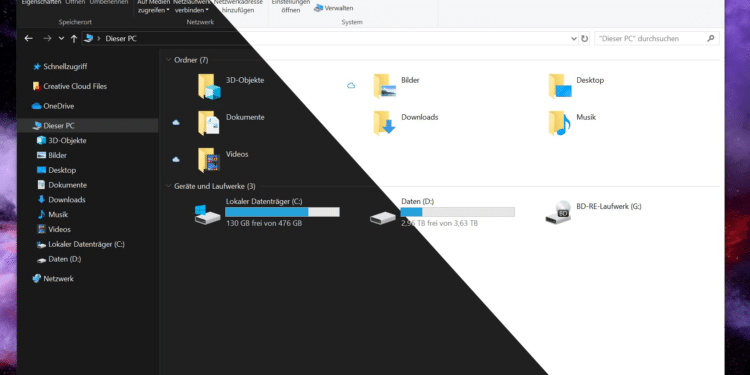Open Downloads in the sidebar tree
Viewport: 750px width, 375px height.
(x=61, y=200)
